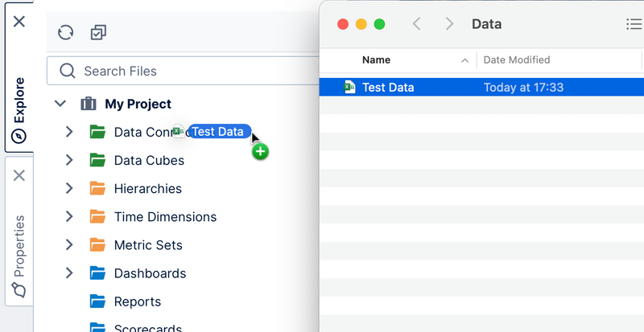Viewport: 644px width, 332px height.
Task: Sort Finder files by Date Modified column
Action: tap(517, 60)
